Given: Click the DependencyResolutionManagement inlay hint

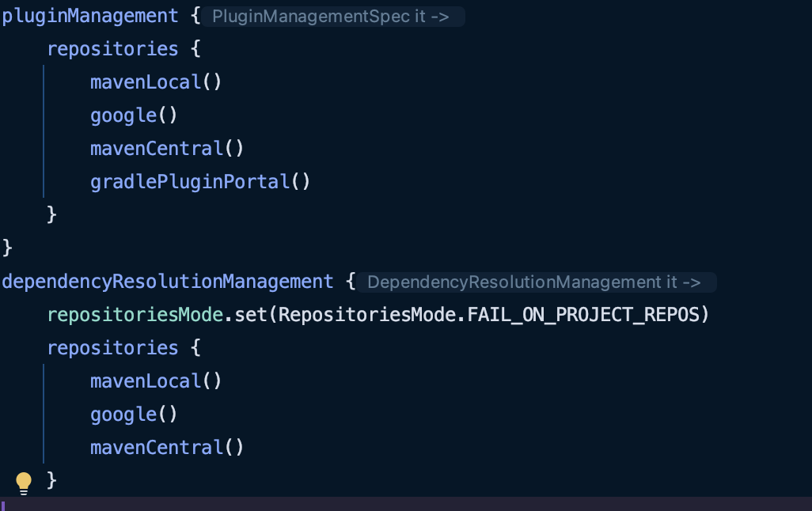Looking at the screenshot, I should coord(534,282).
